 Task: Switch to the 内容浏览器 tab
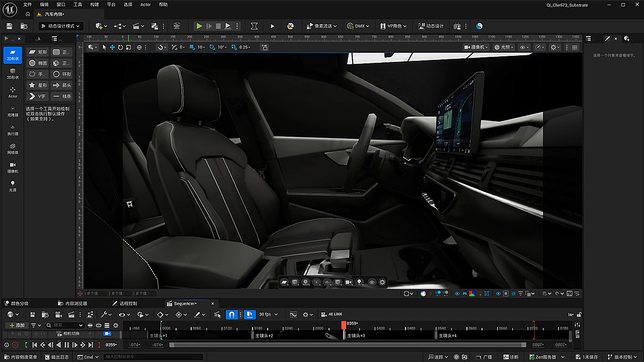point(72,303)
